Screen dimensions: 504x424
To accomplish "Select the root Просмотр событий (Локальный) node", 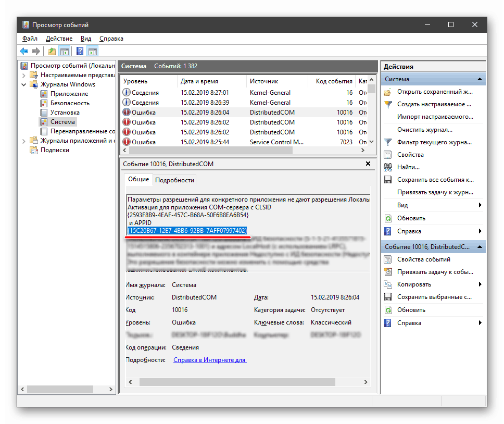I will 73,66.
